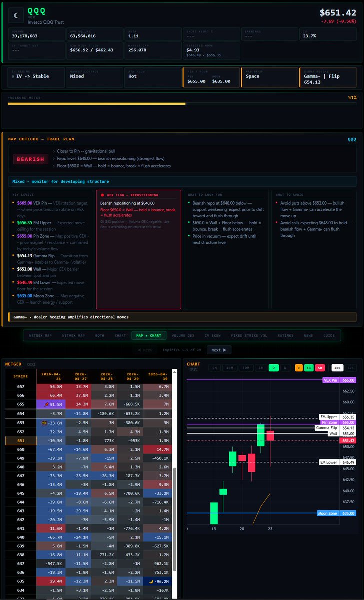Image resolution: width=364 pixels, height=600 pixels.
Task: Select the 5M chart timeframe
Action: 215,368
